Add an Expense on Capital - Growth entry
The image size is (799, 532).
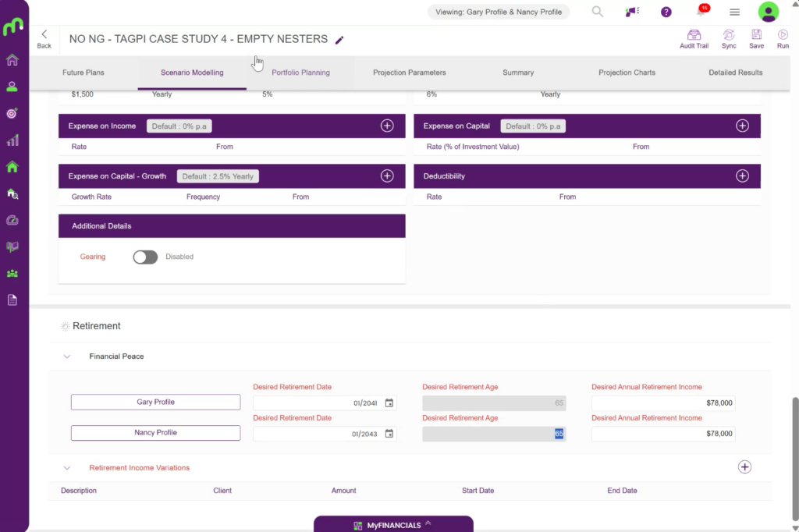(x=387, y=176)
